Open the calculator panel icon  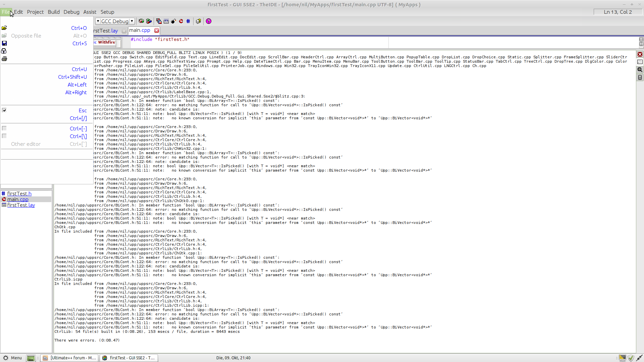[640, 77]
